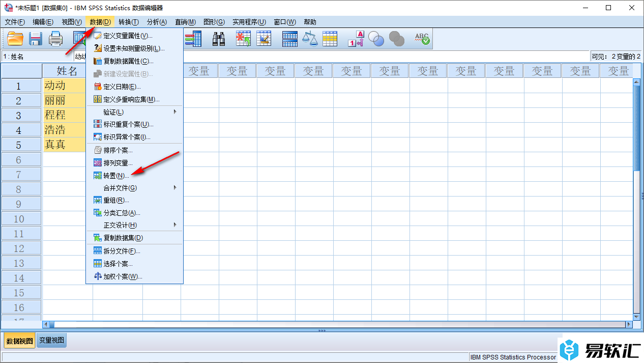
Task: Switch to the 数据视图 tab
Action: click(19, 341)
